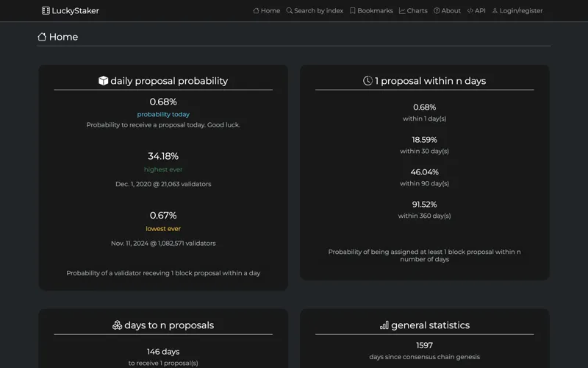Image resolution: width=588 pixels, height=368 pixels.
Task: Click the cube icon next to daily proposal probability
Action: point(103,81)
